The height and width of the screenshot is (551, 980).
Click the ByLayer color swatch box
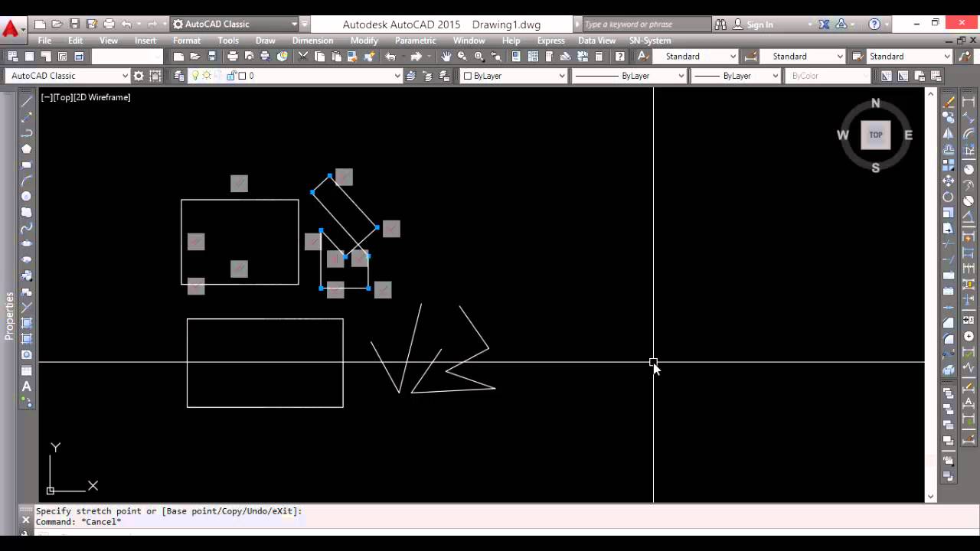click(x=468, y=76)
